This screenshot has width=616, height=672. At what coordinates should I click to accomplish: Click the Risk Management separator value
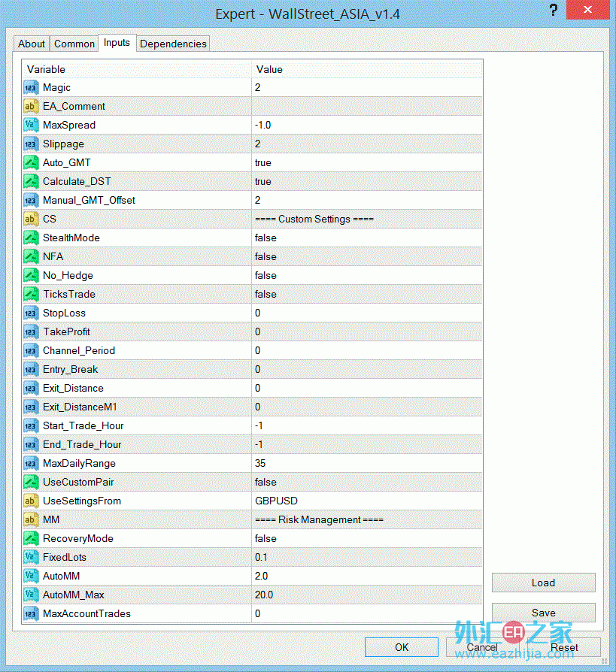[x=319, y=520]
